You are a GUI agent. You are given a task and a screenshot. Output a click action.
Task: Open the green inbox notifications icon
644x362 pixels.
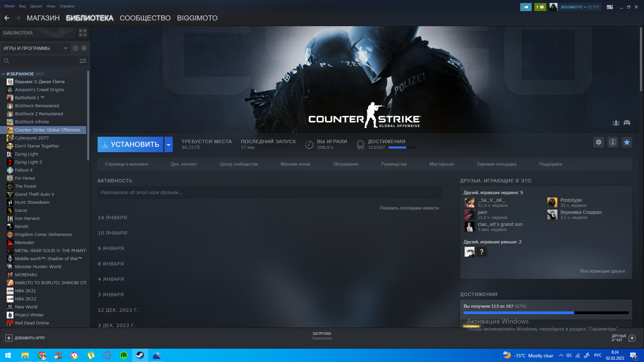point(540,7)
